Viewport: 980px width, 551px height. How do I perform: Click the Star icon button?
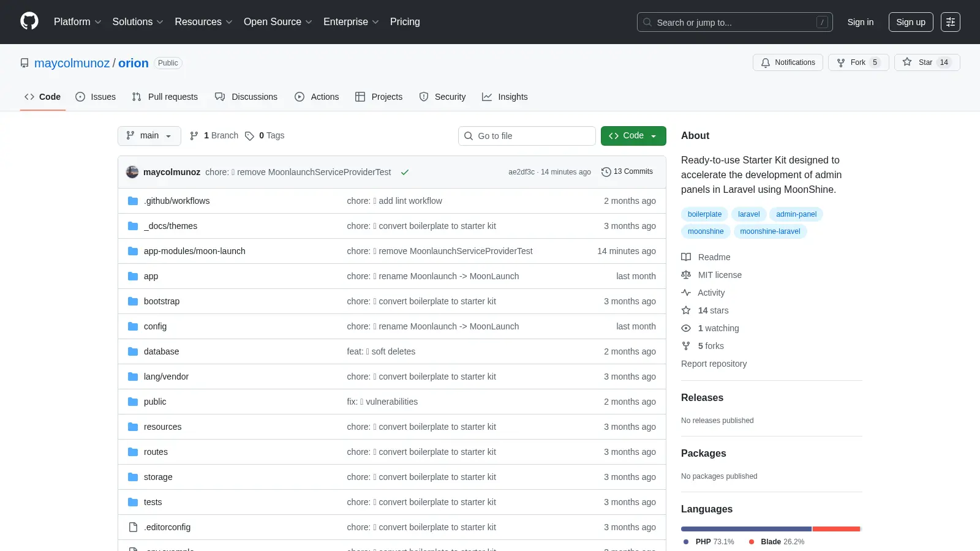click(x=907, y=62)
